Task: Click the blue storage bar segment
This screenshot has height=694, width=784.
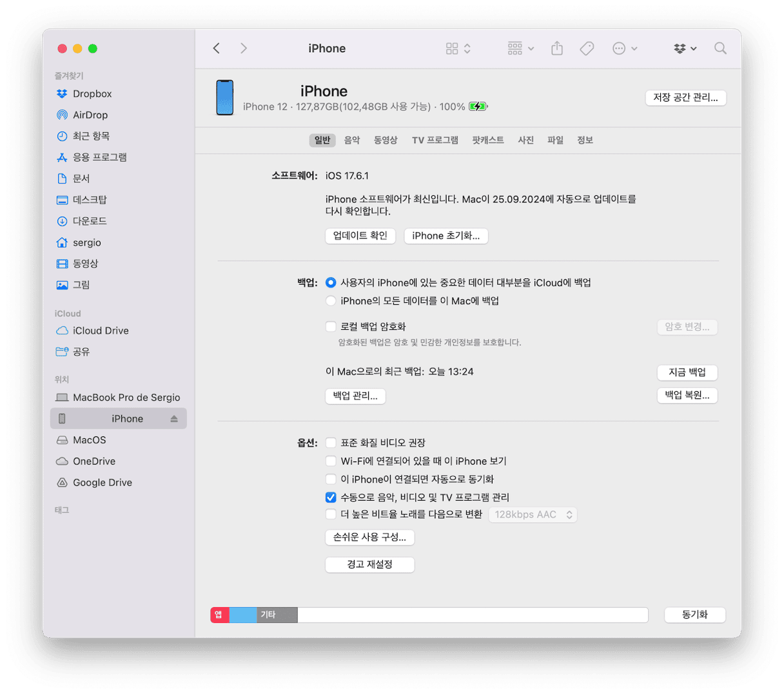Action: (243, 615)
